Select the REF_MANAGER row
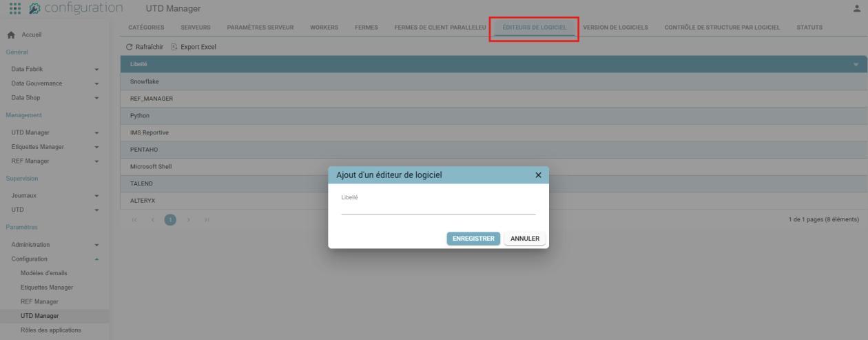This screenshot has width=868, height=340. point(495,99)
